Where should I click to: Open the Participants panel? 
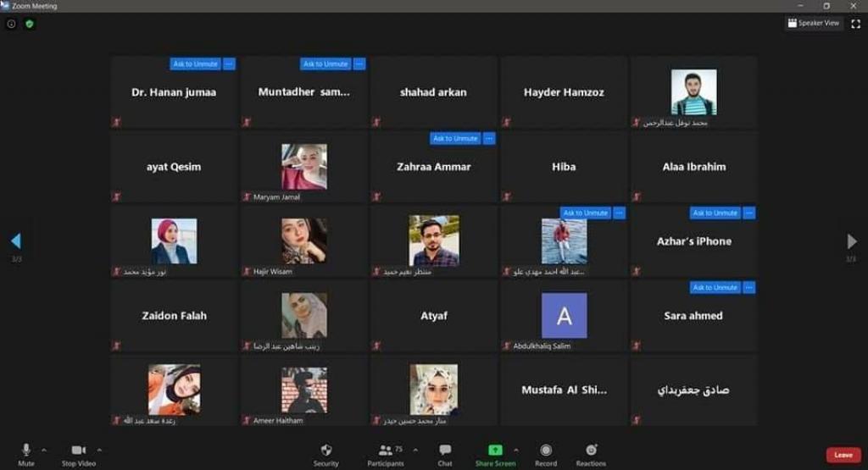386,450
